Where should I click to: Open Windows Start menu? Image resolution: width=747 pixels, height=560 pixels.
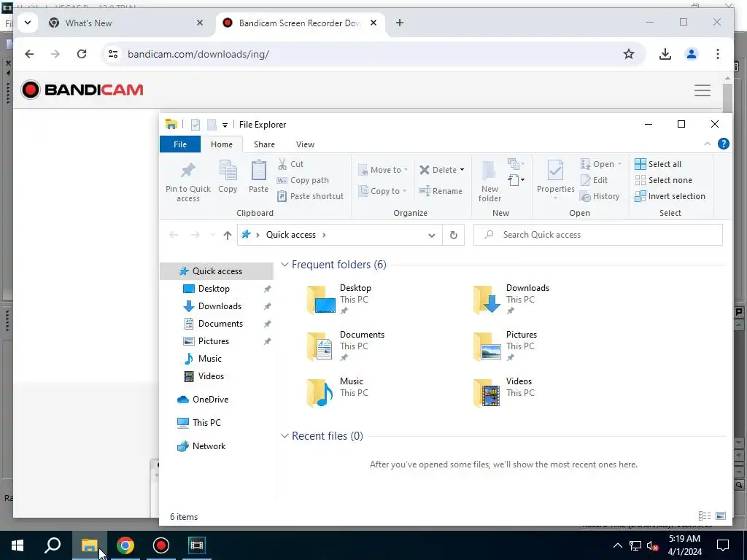point(18,545)
